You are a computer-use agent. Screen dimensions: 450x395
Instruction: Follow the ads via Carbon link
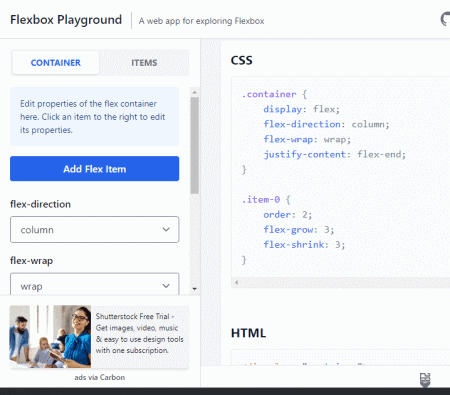(100, 377)
